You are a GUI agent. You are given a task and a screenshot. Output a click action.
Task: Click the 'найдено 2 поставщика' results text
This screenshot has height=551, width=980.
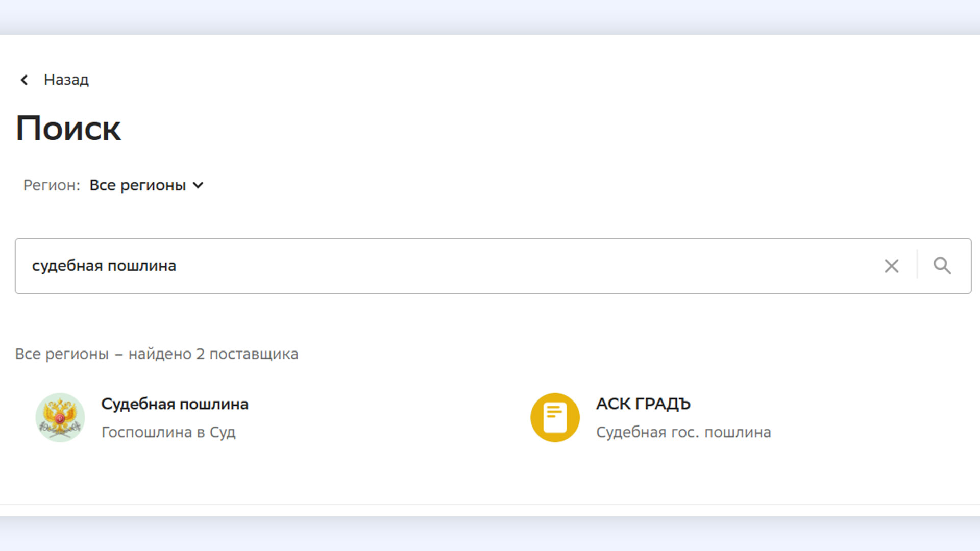213,354
